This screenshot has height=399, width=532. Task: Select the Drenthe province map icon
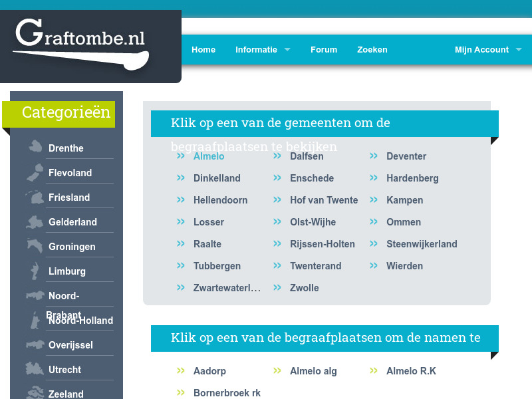(33, 145)
